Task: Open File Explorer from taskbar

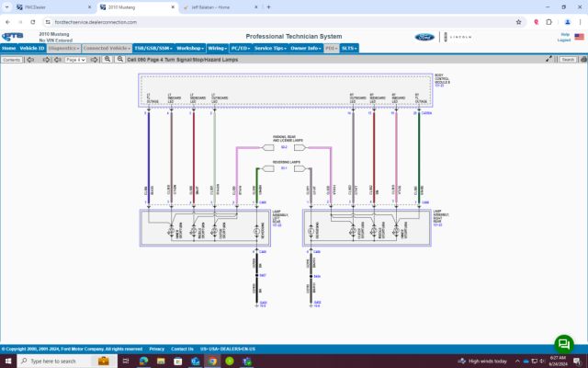Action: pos(161,361)
